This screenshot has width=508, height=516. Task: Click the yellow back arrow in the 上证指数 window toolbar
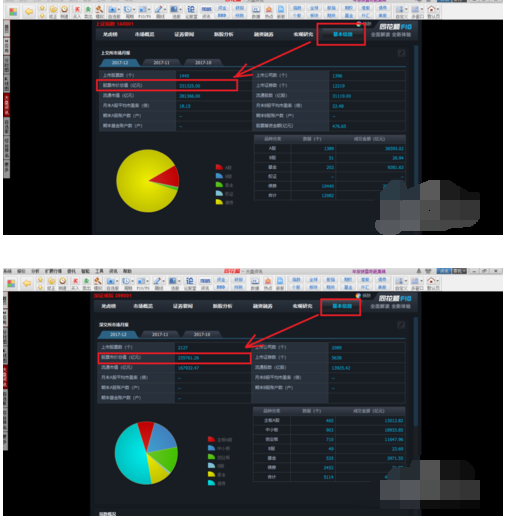pyautogui.click(x=29, y=11)
